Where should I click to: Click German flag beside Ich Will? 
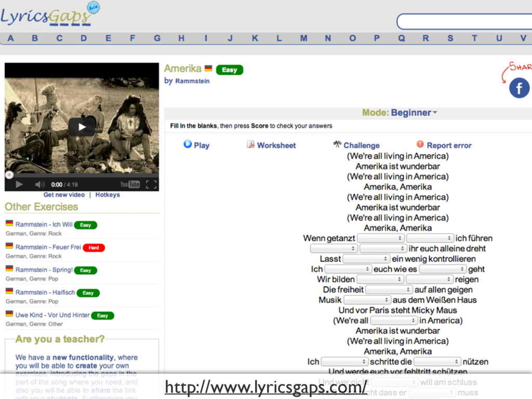point(9,223)
